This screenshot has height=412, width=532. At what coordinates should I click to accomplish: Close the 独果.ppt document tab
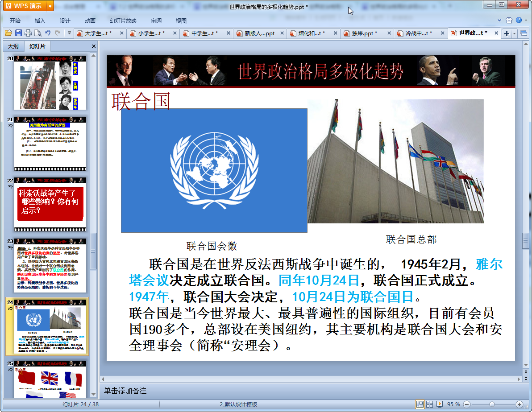click(x=389, y=33)
